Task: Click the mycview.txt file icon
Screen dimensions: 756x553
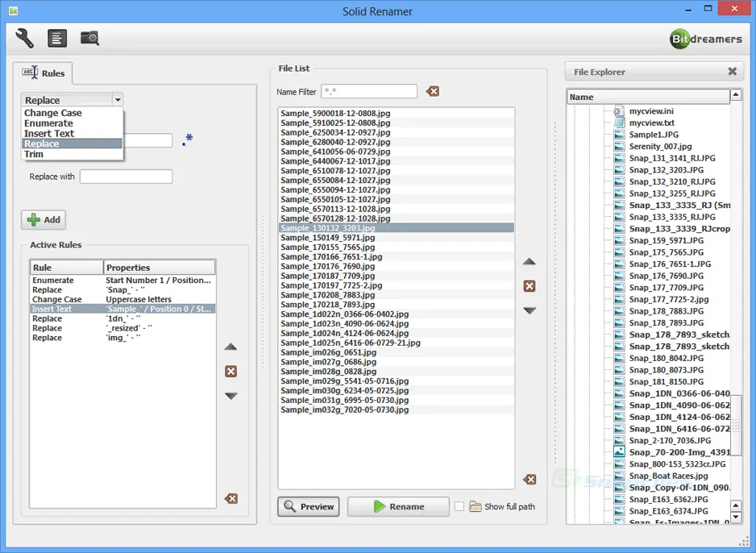Action: tap(619, 123)
